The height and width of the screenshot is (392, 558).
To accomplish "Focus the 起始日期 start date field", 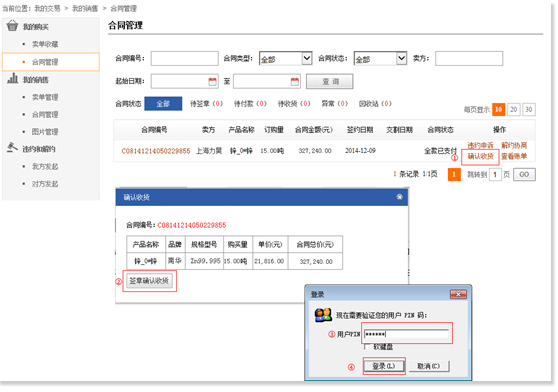I will coord(185,81).
